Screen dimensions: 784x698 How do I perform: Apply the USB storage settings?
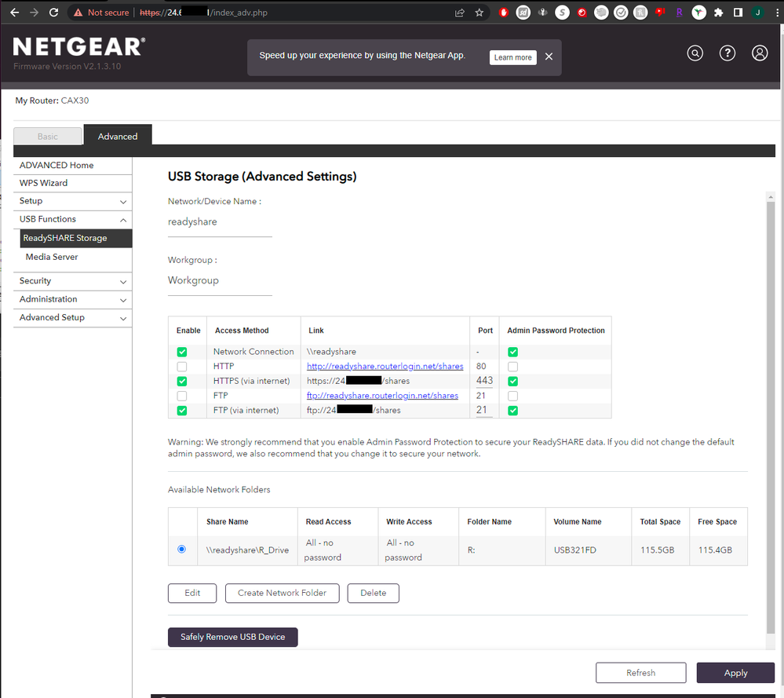[735, 673]
